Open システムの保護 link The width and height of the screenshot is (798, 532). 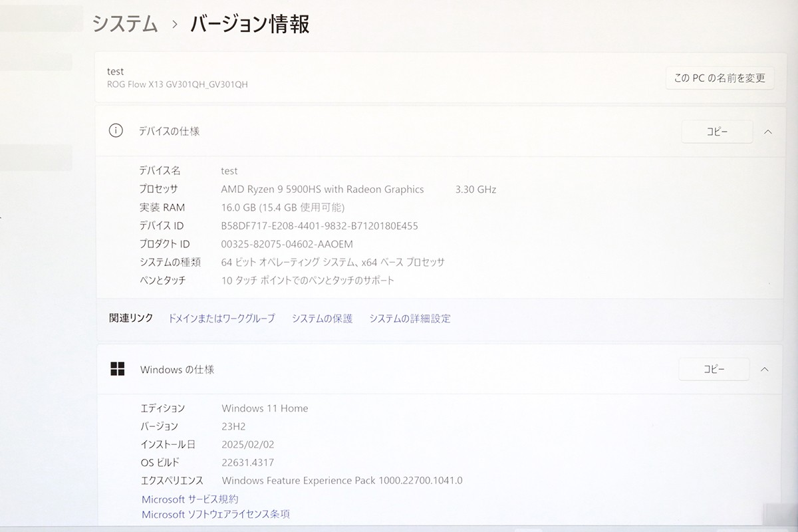tap(322, 319)
